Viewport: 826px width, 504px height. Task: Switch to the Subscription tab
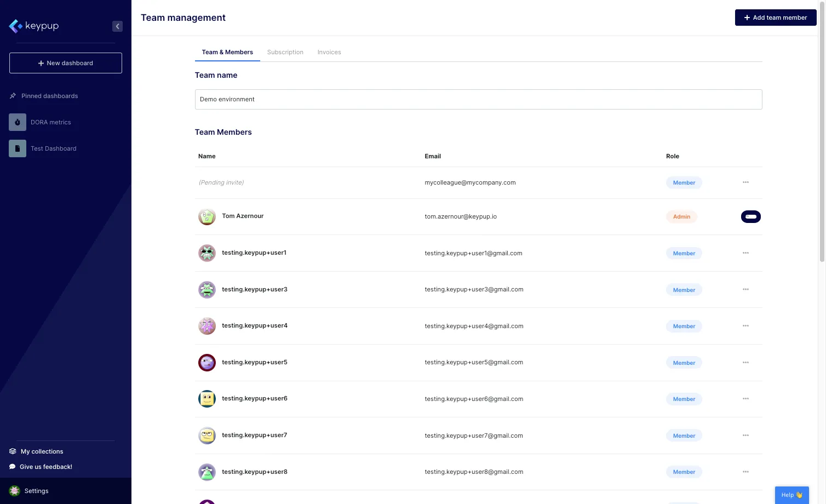point(285,52)
